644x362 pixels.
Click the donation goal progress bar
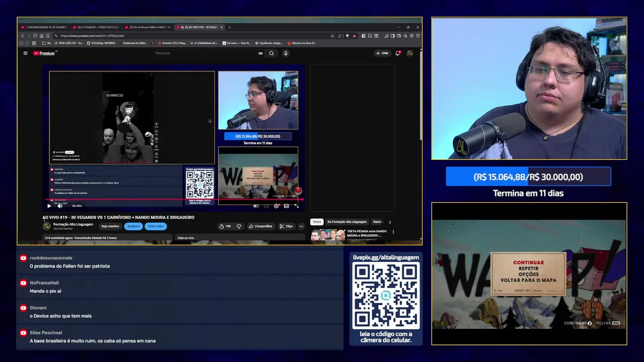pos(528,177)
